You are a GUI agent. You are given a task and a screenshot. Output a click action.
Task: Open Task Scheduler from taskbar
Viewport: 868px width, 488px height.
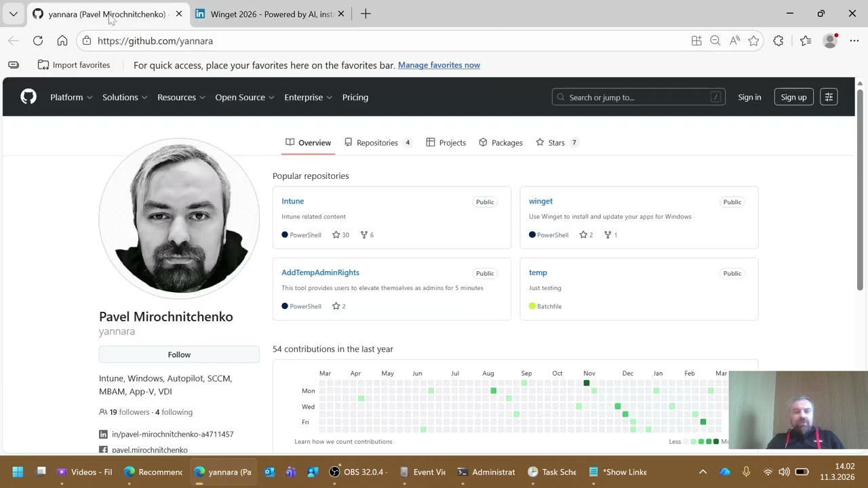point(552,472)
